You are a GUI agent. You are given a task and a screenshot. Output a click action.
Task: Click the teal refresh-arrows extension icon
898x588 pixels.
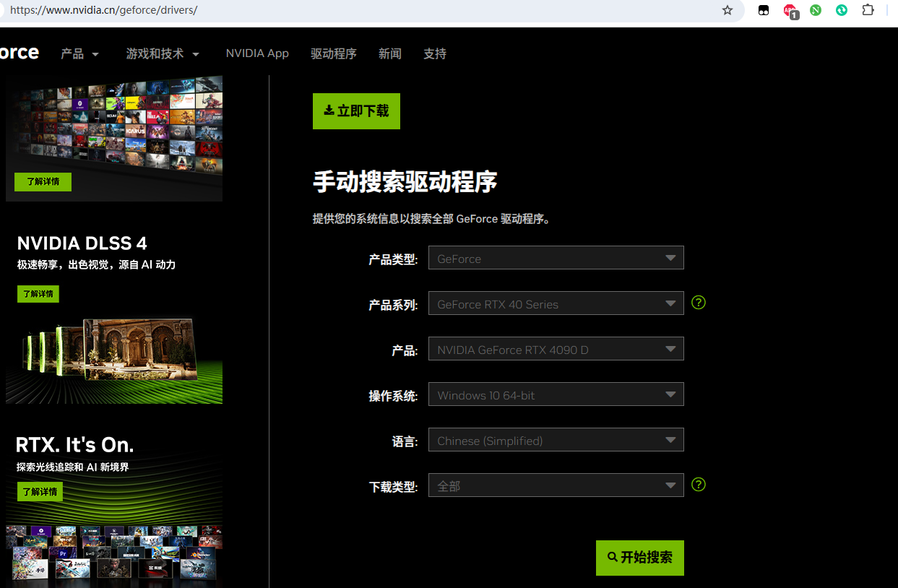click(842, 10)
